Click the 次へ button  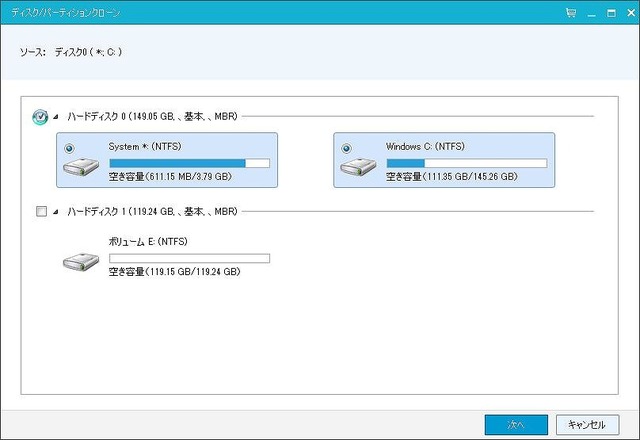(516, 425)
